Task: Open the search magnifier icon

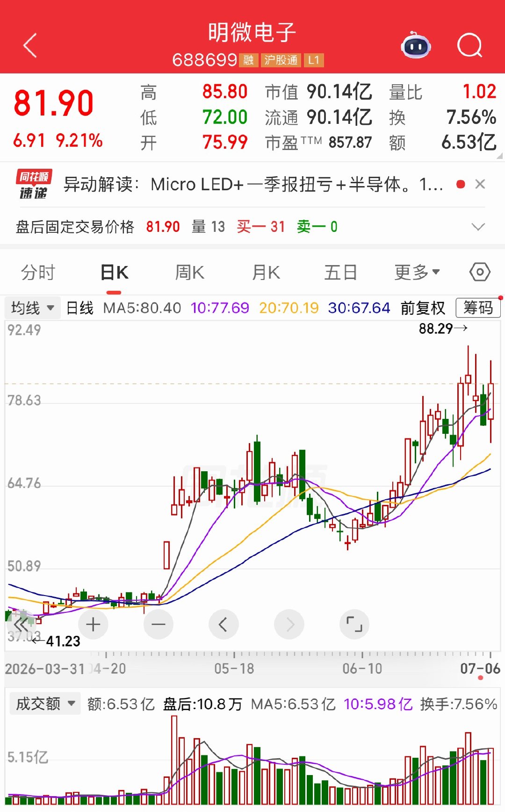Action: tap(469, 45)
